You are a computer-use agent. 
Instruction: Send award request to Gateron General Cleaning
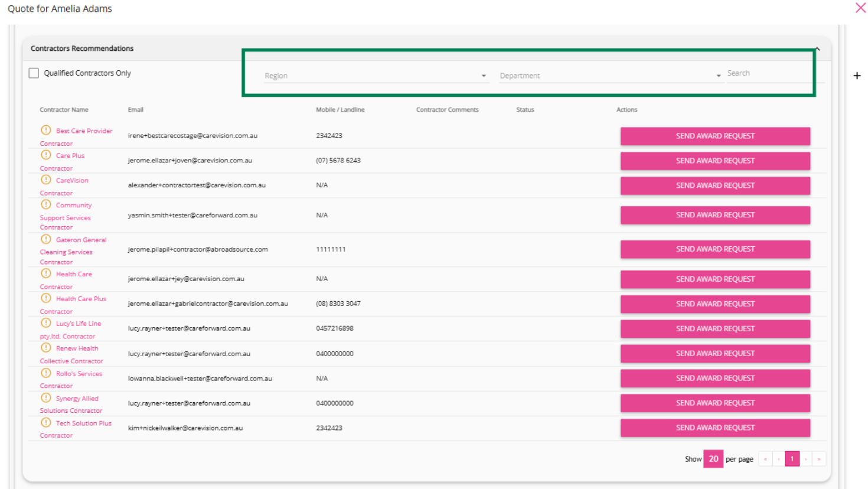715,249
